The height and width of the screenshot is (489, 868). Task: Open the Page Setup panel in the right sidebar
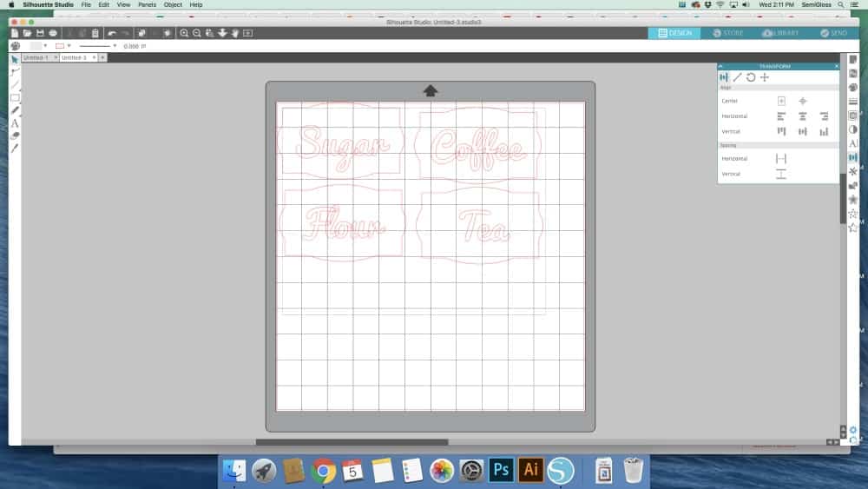pyautogui.click(x=853, y=59)
